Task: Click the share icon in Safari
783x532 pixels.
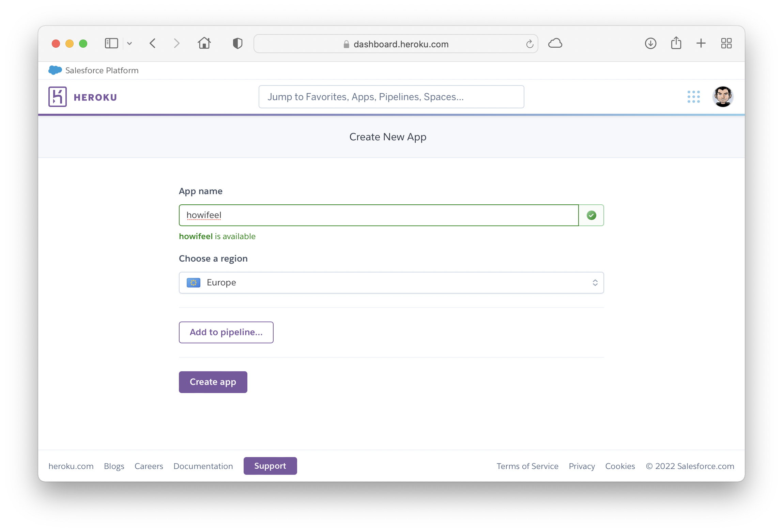Action: [676, 44]
